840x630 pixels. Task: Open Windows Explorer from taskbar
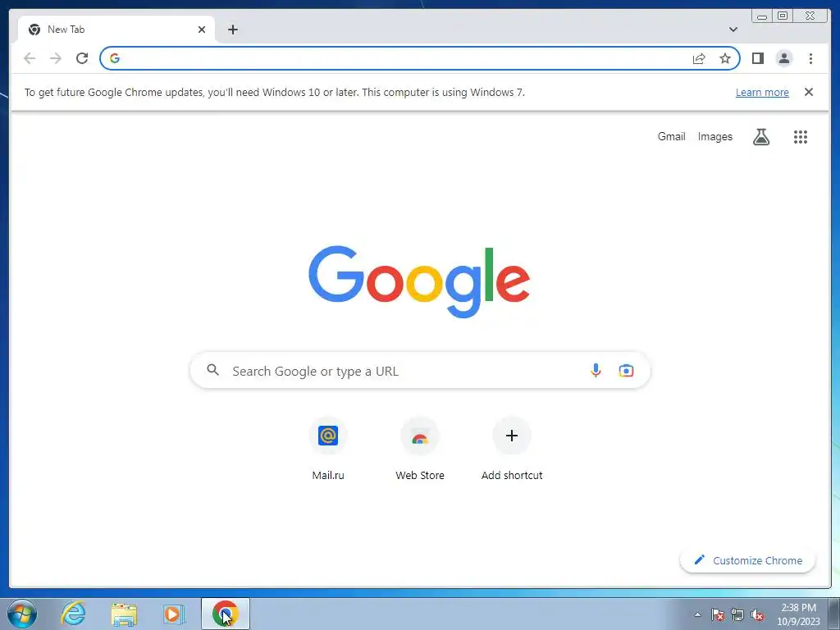[124, 614]
